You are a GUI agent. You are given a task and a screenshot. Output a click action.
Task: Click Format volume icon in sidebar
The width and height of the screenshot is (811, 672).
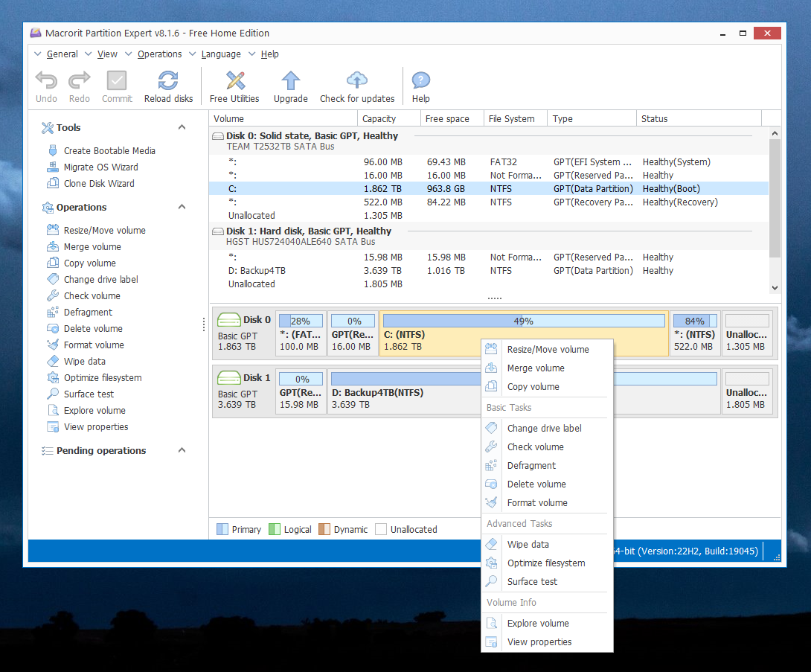pos(52,345)
